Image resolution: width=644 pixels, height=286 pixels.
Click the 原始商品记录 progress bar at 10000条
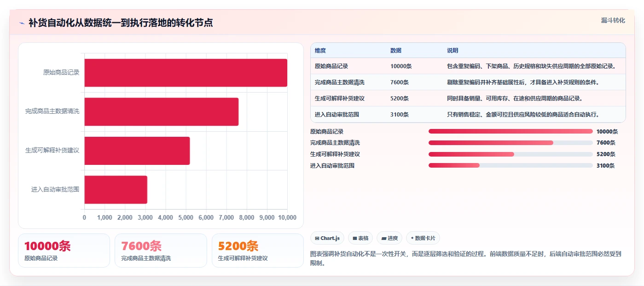click(x=511, y=131)
